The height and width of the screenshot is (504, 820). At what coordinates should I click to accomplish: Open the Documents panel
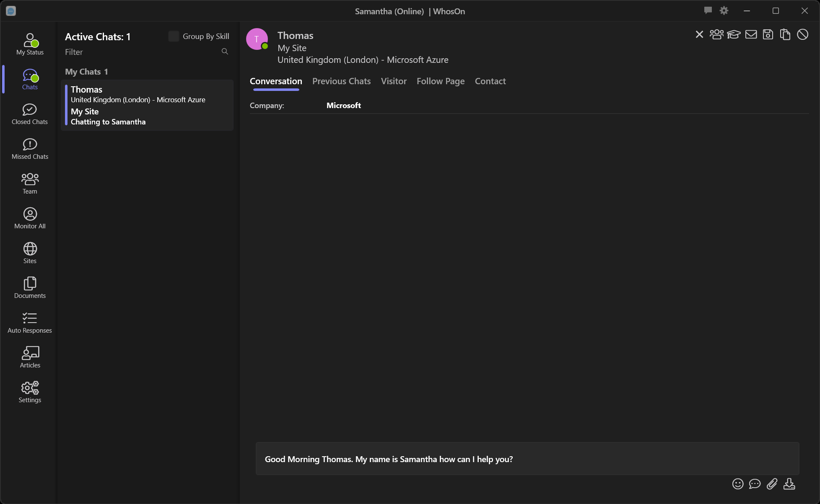tap(30, 287)
